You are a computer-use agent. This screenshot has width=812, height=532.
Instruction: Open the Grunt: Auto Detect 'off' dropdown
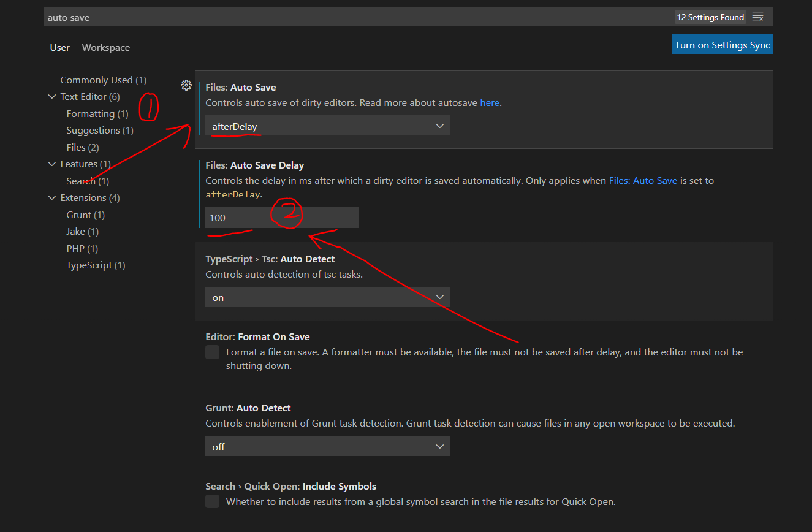click(328, 446)
